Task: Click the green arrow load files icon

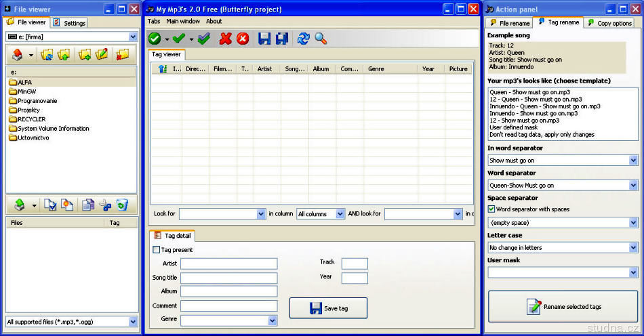Action: (x=20, y=205)
